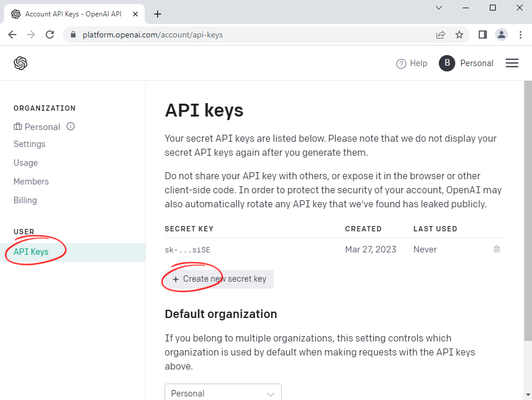Open Settings in the sidebar
The image size is (532, 400).
pyautogui.click(x=29, y=144)
